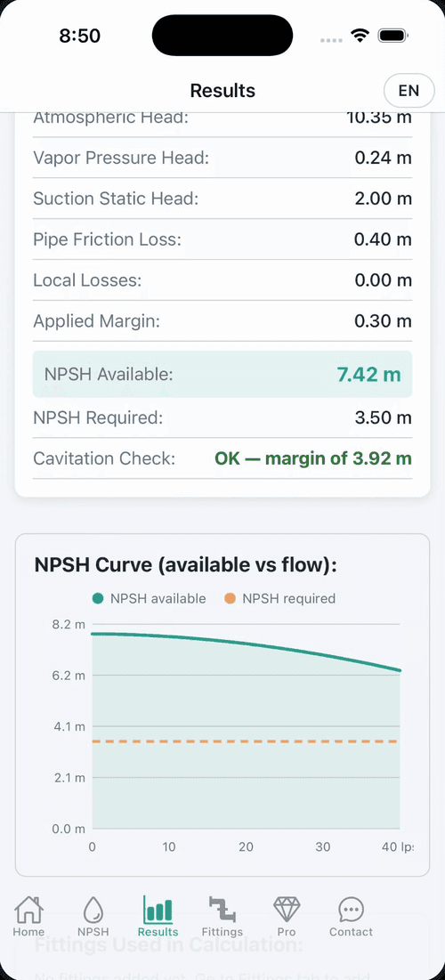This screenshot has width=445, height=980.
Task: Select the 7.42 m NPSH available value
Action: tap(368, 375)
